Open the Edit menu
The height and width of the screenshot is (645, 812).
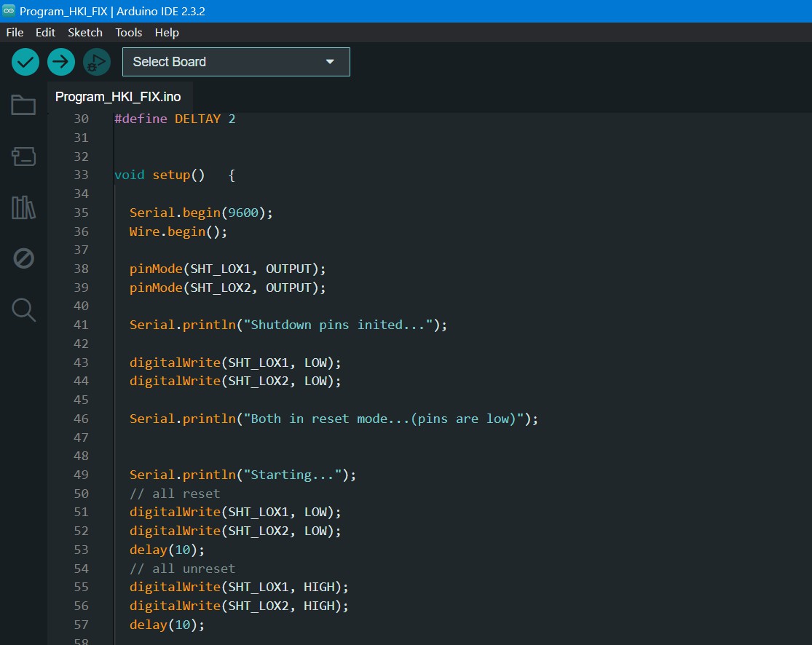pos(45,33)
